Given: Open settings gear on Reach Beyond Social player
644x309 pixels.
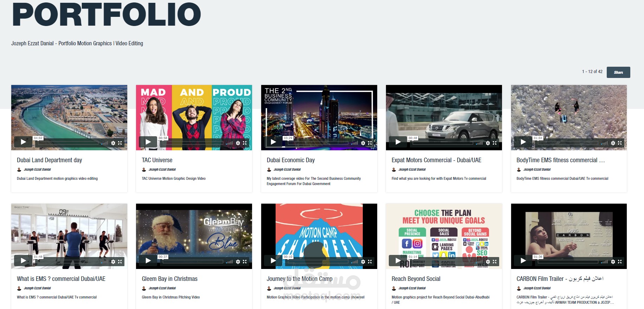Looking at the screenshot, I should pos(488,262).
